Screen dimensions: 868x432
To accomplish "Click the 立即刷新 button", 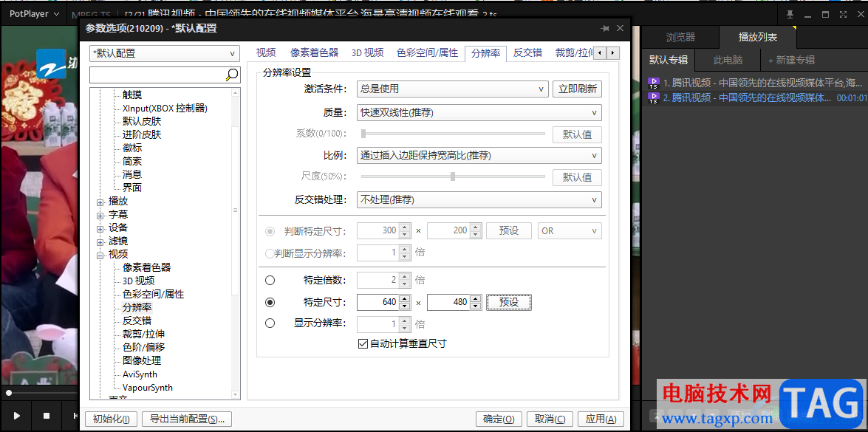I will pyautogui.click(x=577, y=89).
